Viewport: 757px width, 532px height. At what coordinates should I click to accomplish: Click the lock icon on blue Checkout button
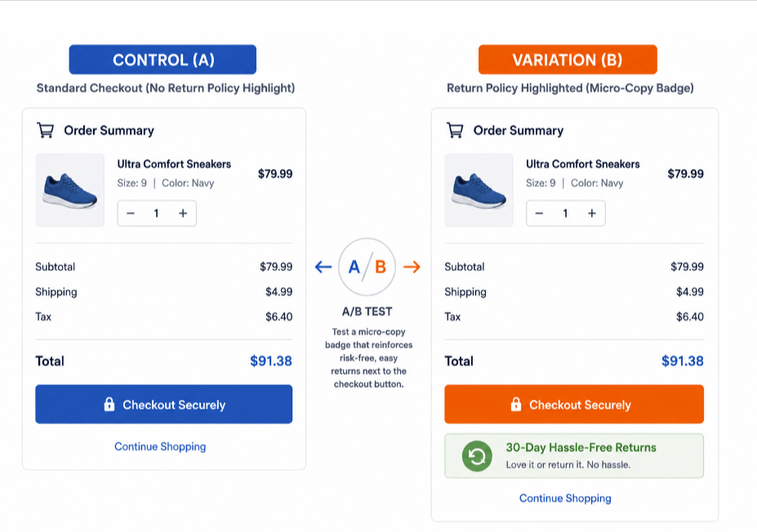point(109,404)
